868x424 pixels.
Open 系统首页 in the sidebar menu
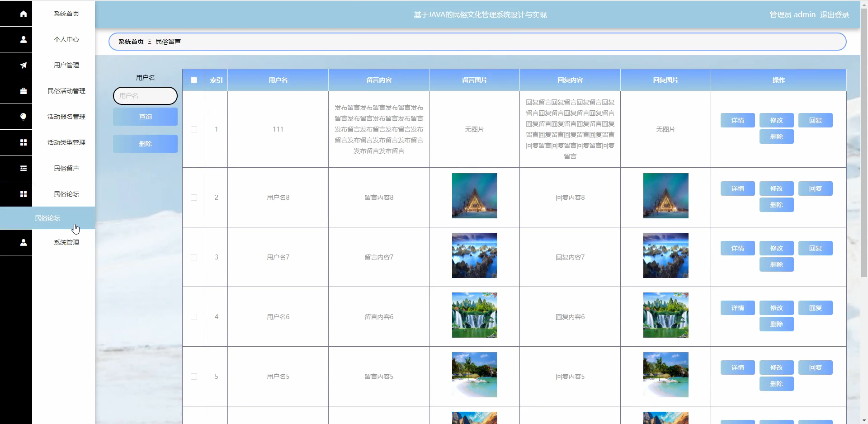pos(66,14)
